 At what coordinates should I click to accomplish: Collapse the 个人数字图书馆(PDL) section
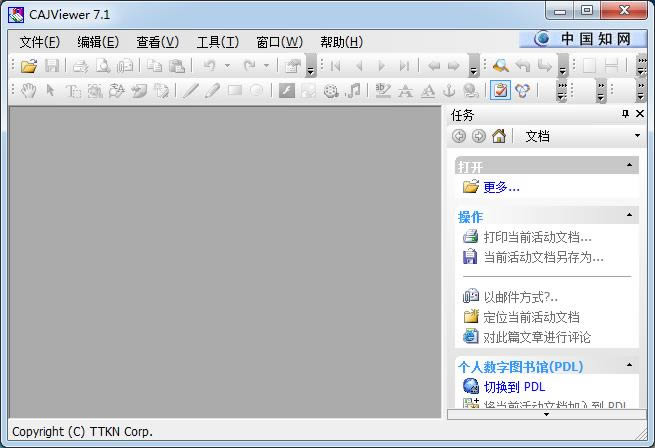(630, 365)
